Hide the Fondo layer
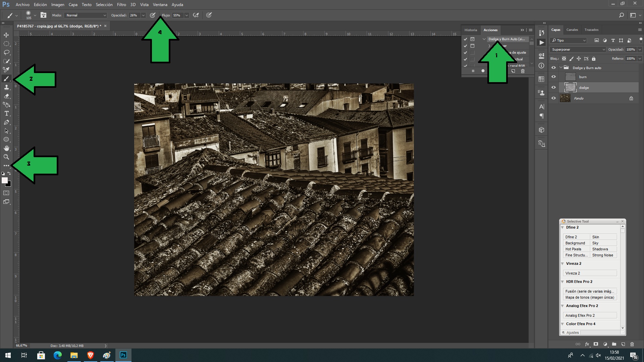 [553, 98]
